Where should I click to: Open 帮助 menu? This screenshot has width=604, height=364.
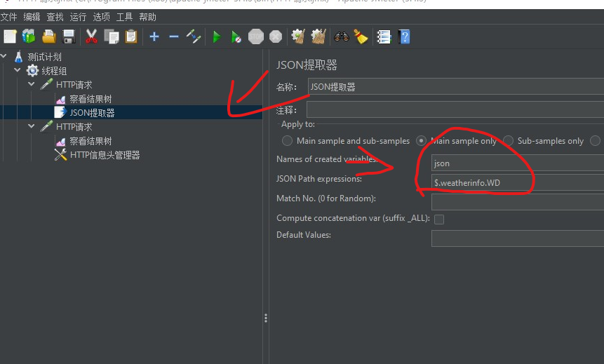pos(147,17)
